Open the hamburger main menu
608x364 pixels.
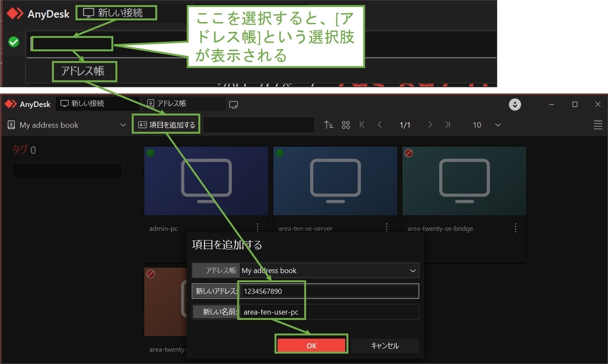tap(598, 125)
